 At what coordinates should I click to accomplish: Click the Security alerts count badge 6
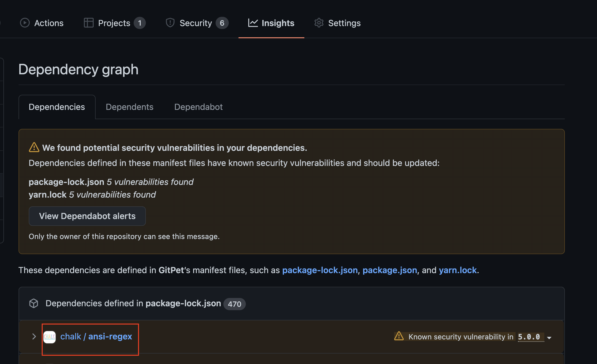[222, 23]
